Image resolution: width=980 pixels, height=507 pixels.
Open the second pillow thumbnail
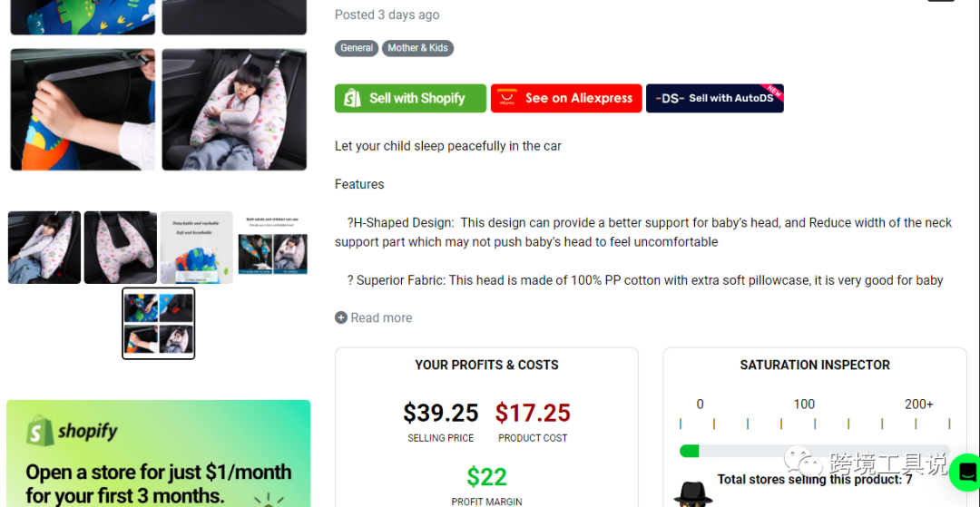[121, 248]
